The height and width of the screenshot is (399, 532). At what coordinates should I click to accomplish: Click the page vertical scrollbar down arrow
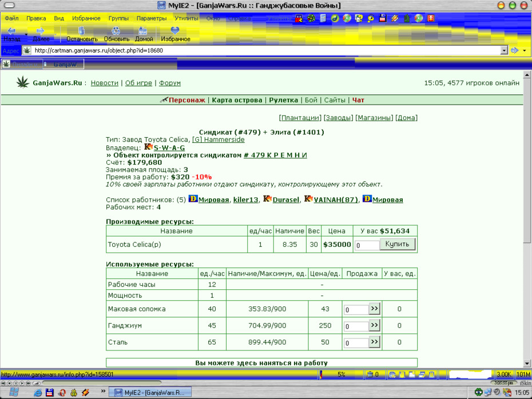(x=527, y=363)
